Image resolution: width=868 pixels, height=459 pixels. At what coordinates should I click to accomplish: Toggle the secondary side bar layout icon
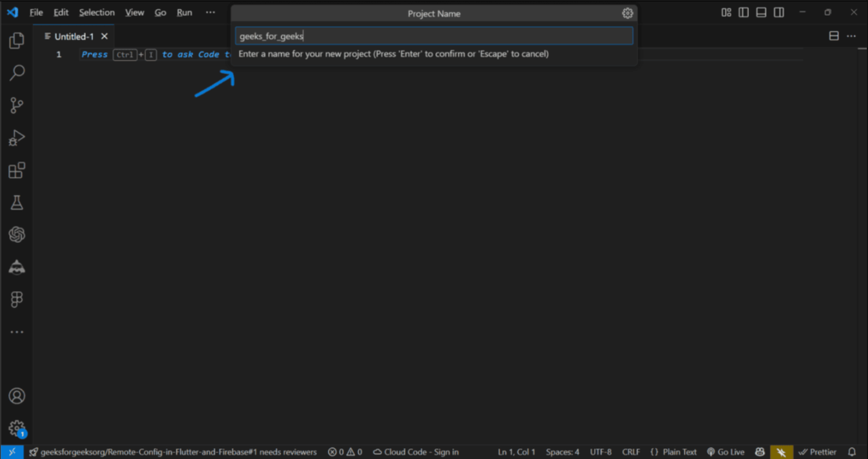(779, 12)
